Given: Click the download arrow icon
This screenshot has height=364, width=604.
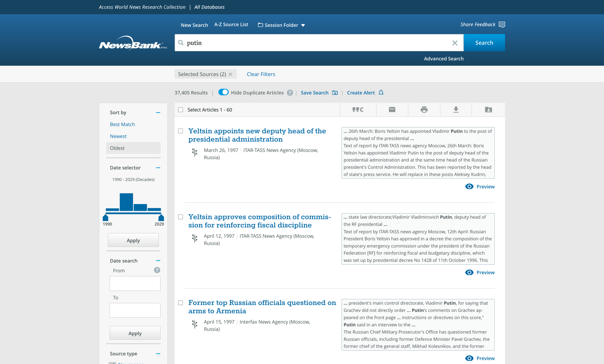Looking at the screenshot, I should (x=456, y=109).
